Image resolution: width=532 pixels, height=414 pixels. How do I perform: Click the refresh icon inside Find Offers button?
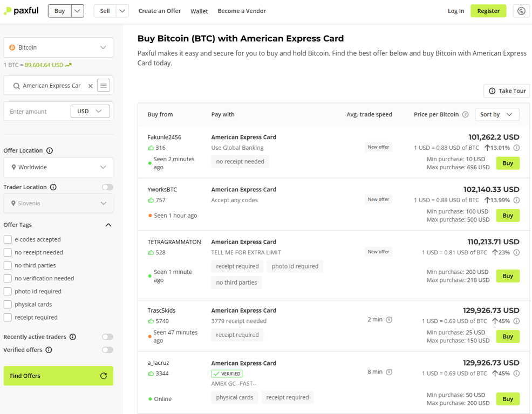point(103,376)
